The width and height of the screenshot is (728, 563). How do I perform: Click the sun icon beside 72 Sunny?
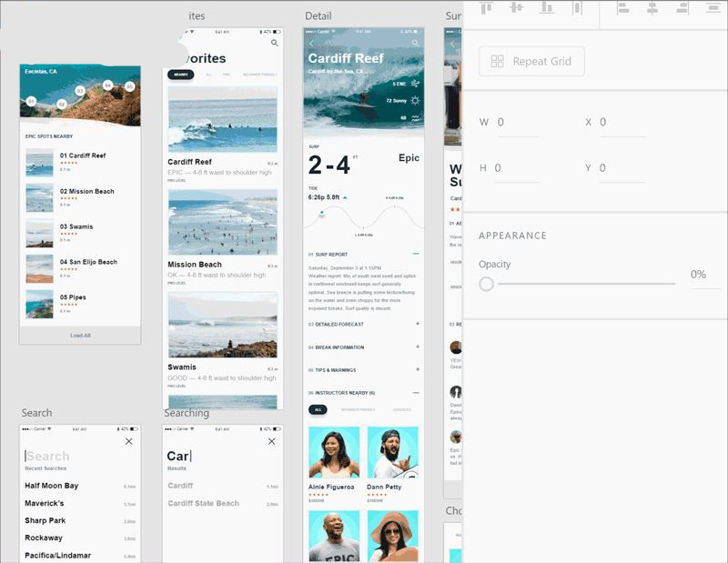pyautogui.click(x=415, y=101)
